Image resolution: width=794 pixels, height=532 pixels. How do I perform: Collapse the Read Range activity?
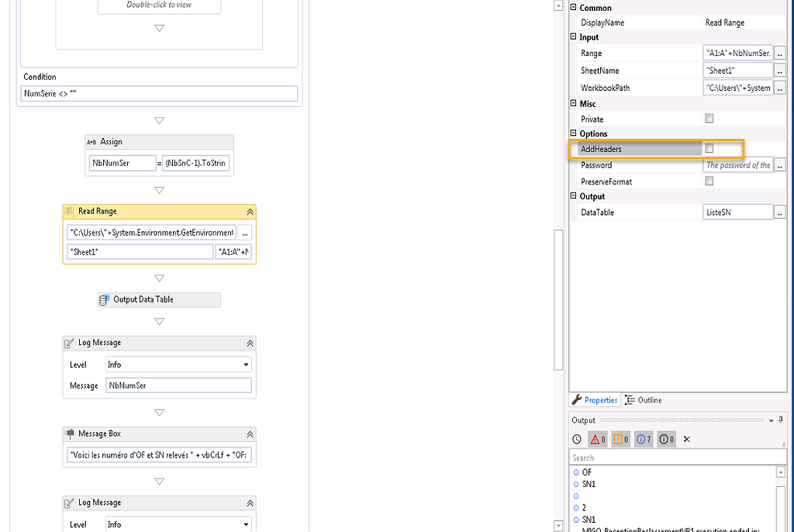point(250,210)
